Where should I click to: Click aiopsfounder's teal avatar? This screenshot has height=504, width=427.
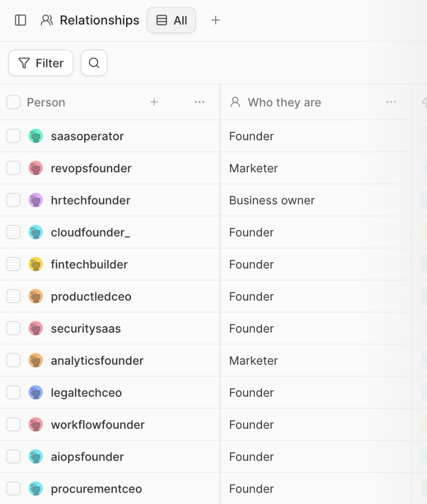pos(35,456)
